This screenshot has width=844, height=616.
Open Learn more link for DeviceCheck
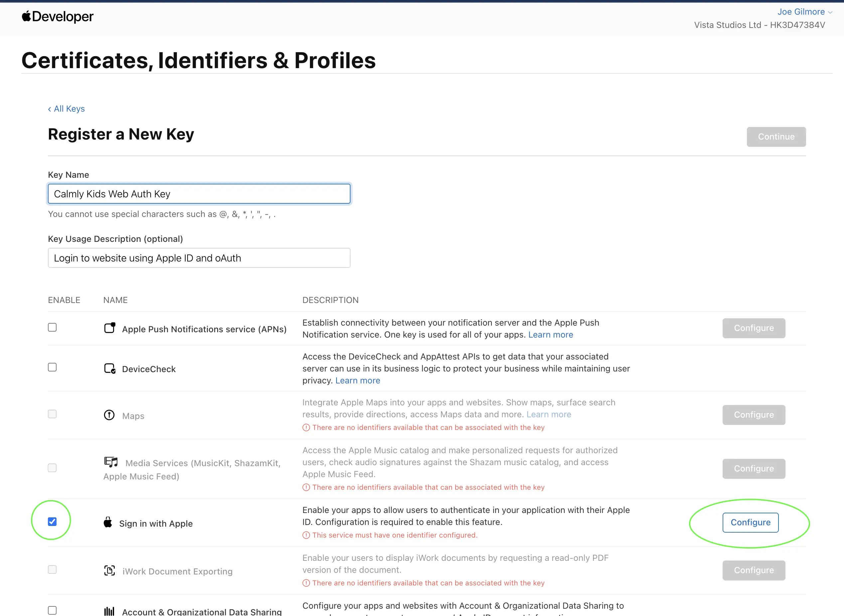(x=357, y=380)
